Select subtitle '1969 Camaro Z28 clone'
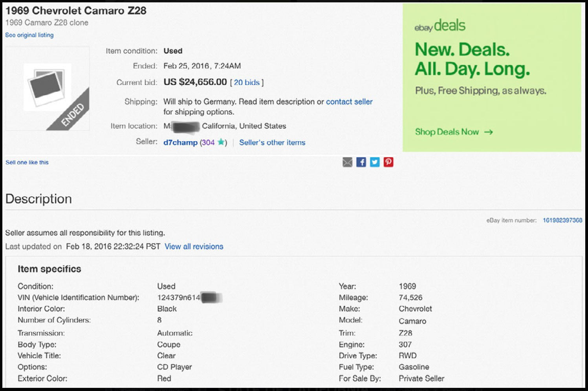 47,23
